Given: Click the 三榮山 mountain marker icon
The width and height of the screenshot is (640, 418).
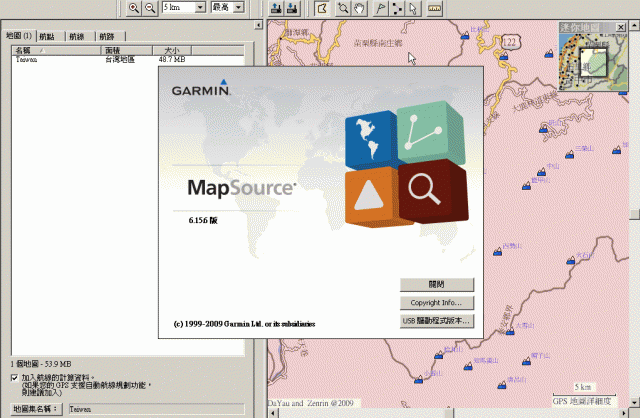Looking at the screenshot, I should pos(569,154).
